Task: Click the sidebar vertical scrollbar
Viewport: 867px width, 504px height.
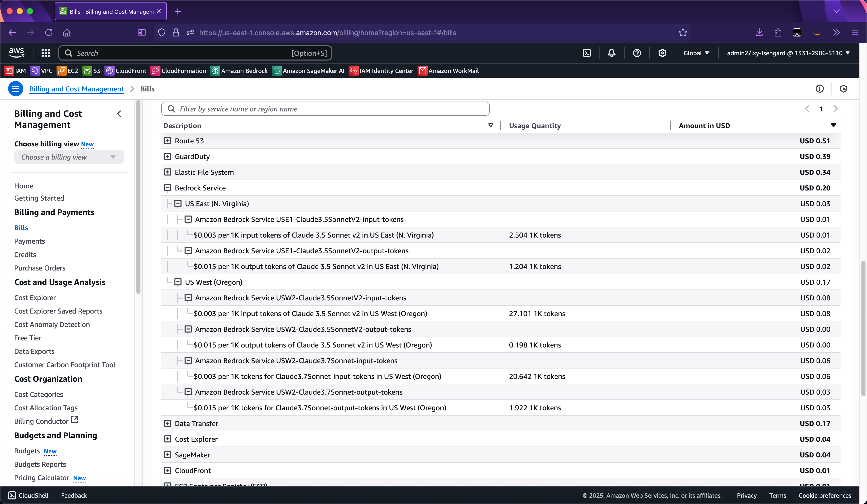Action: tap(138, 197)
